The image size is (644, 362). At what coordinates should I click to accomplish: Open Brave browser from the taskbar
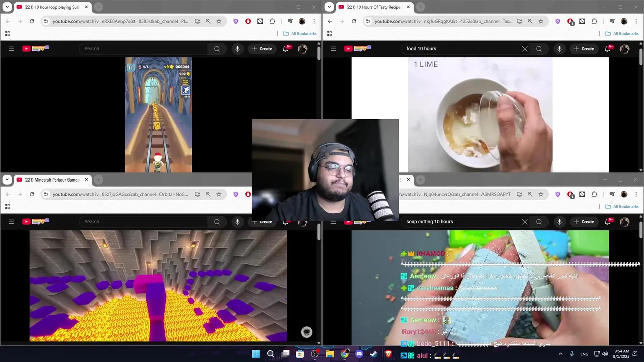pos(388,354)
